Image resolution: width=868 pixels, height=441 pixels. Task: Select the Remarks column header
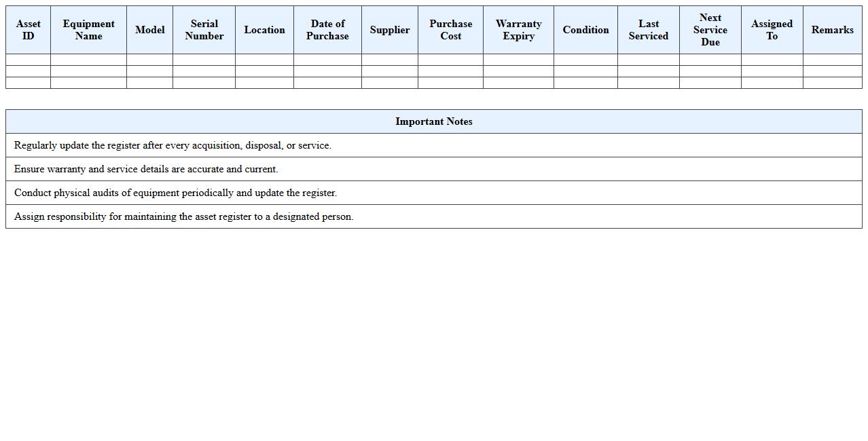(832, 30)
